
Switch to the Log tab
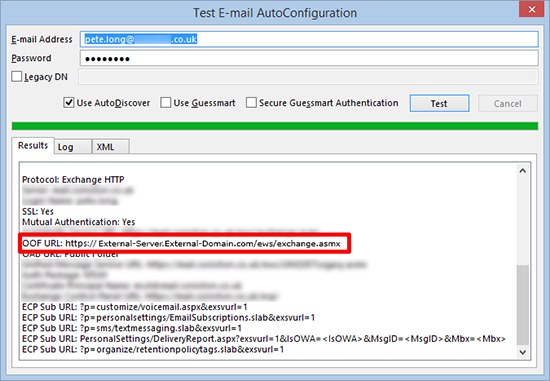point(73,147)
